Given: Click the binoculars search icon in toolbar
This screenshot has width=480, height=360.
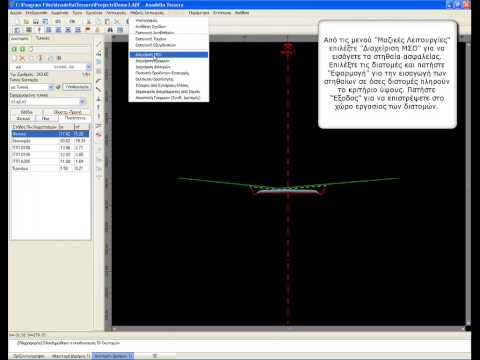Looking at the screenshot, I should (110, 30).
